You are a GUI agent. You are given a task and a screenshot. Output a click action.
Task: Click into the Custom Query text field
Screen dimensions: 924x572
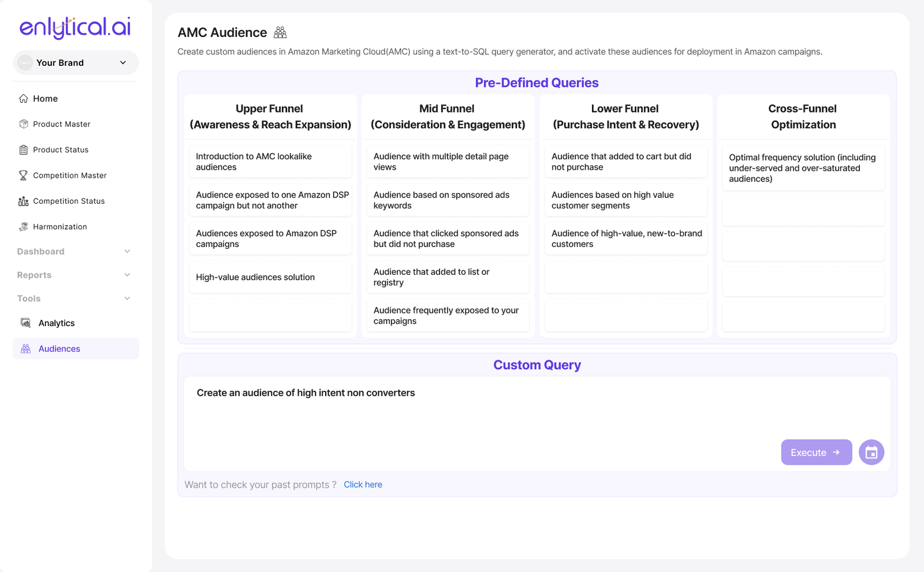point(537,424)
